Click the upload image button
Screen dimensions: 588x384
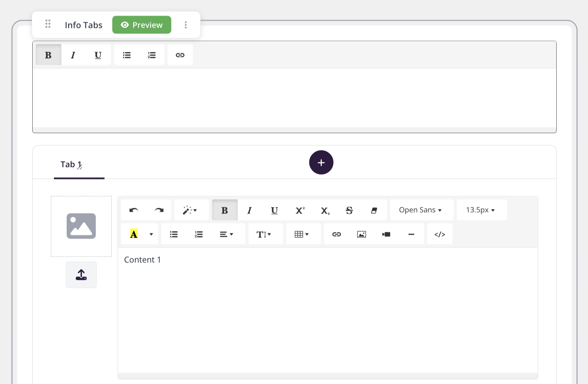point(81,275)
